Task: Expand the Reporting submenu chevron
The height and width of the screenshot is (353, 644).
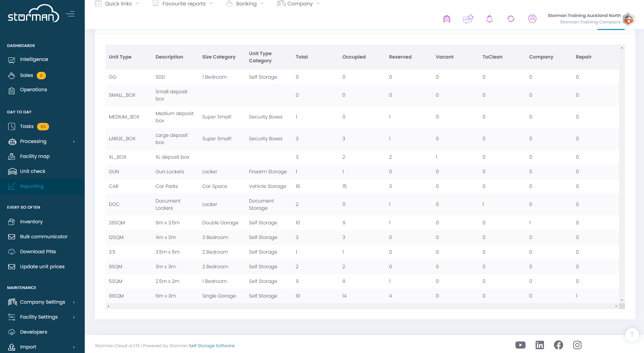Action: [74, 187]
